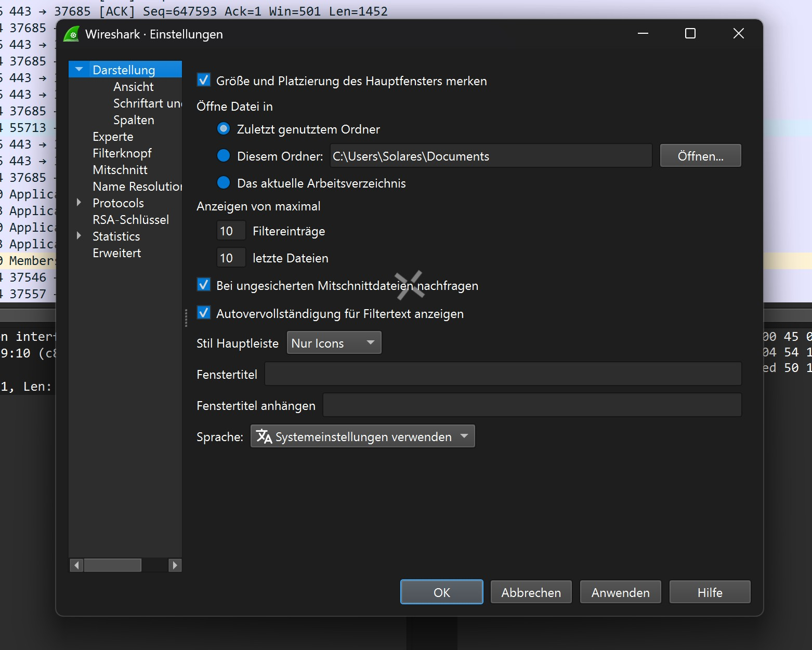Open the RSA-Schlüssel settings page
Viewport: 812px width, 650px height.
[130, 219]
